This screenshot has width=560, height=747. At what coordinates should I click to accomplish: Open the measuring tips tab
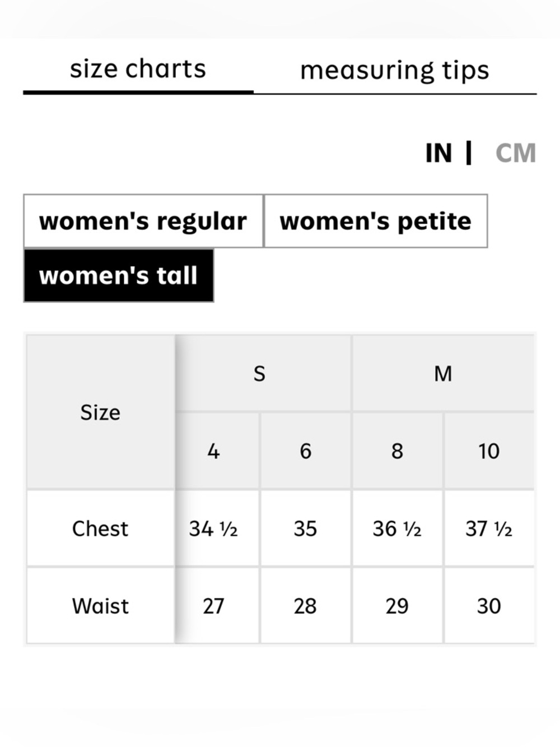click(x=395, y=71)
